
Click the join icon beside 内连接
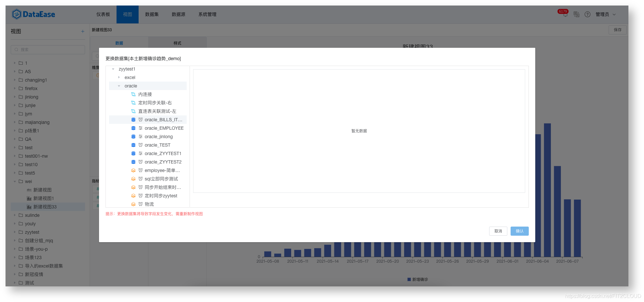point(133,94)
